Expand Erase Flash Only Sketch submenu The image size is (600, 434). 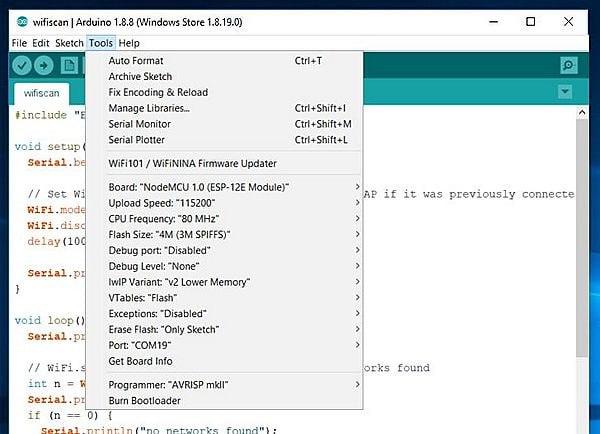(225, 329)
